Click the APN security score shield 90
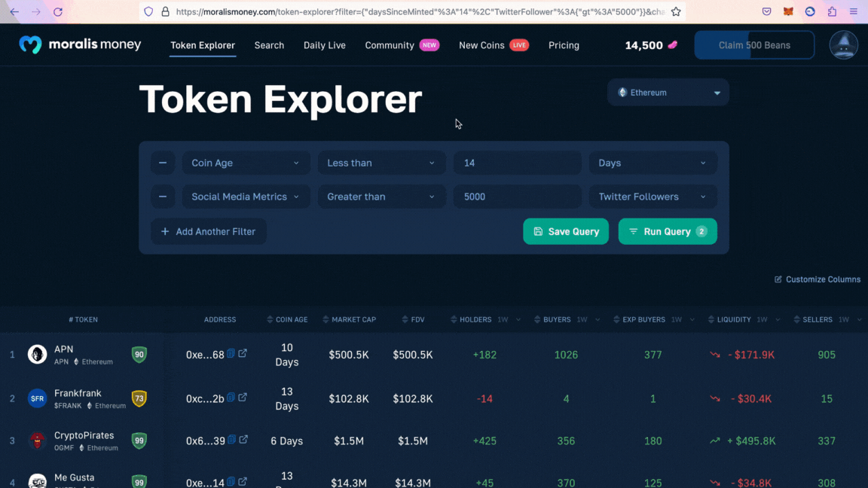This screenshot has height=488, width=868. [139, 355]
